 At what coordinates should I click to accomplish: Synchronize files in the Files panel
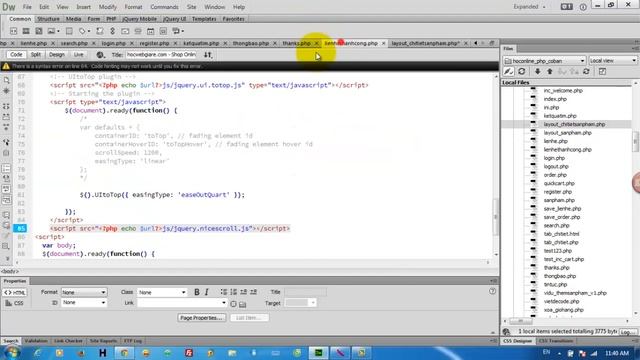(586, 71)
